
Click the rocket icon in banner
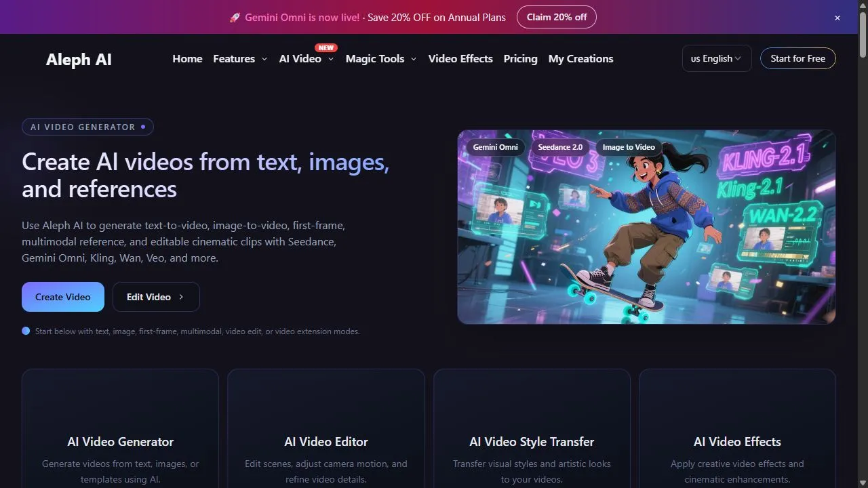(x=235, y=18)
